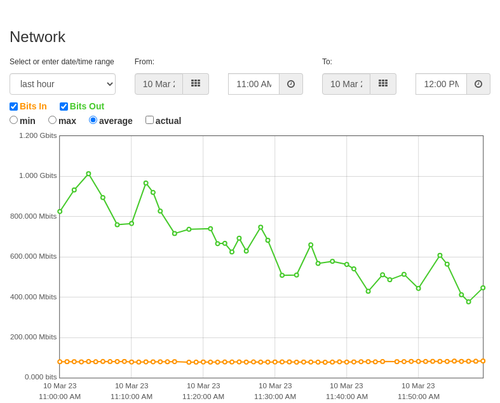Image resolution: width=500 pixels, height=403 pixels.
Task: Click the Network heading
Action: point(37,37)
